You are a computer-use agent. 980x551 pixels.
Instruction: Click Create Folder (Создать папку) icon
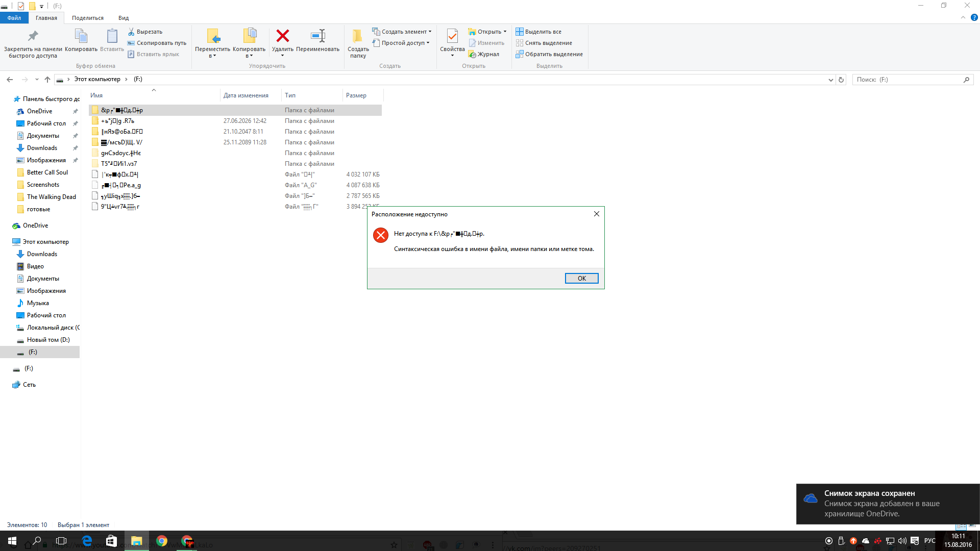(358, 36)
